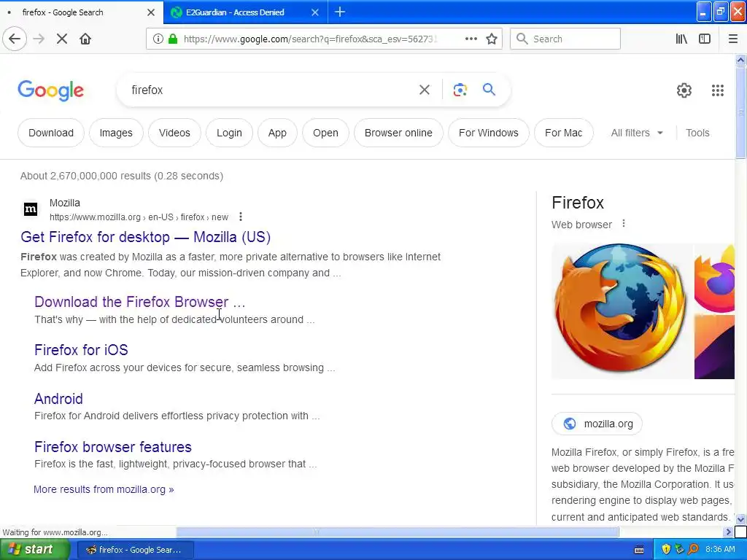Open the keyboard icon in the taskbar tray
747x560 pixels.
639,550
